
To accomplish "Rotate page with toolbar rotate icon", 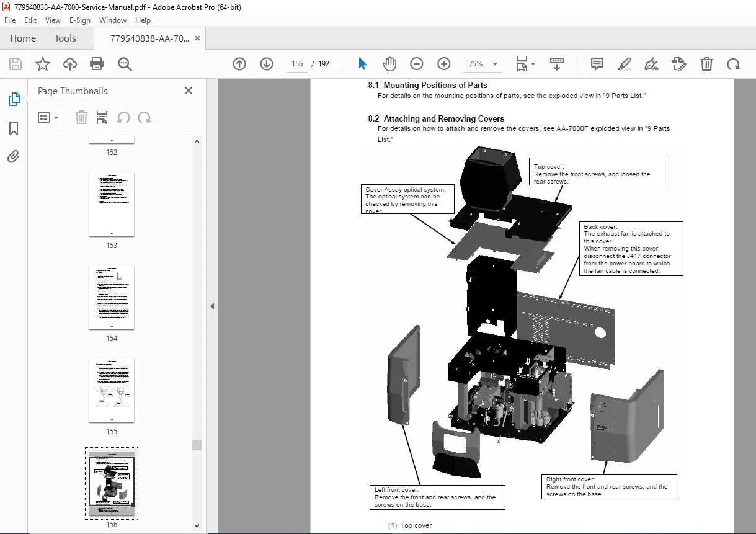I will (734, 64).
